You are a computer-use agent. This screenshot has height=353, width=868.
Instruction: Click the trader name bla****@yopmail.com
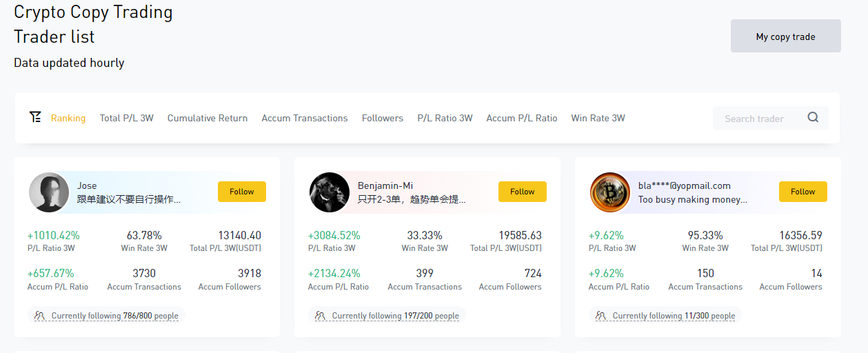(685, 185)
